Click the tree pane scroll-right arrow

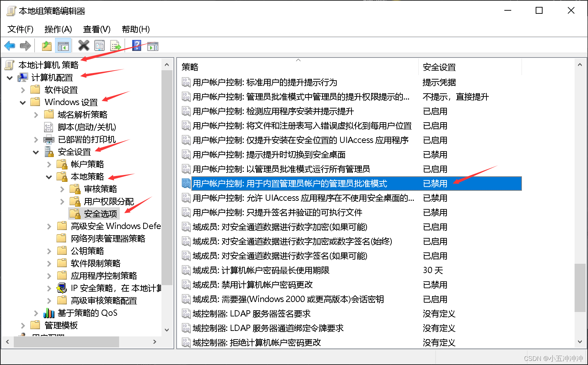[x=155, y=342]
